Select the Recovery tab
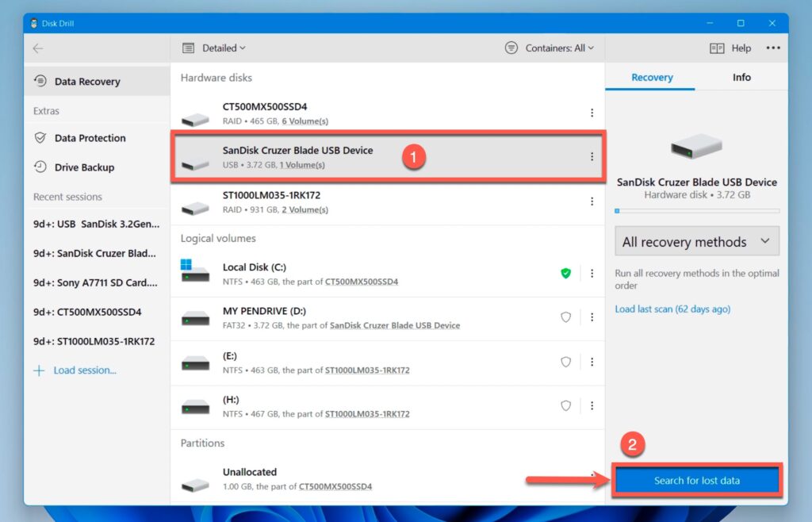812x522 pixels. point(650,77)
